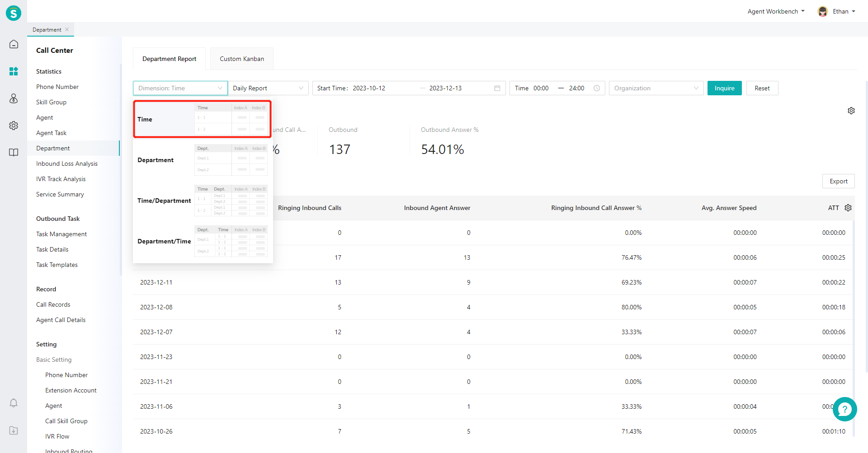Click the Export button

[x=839, y=181]
